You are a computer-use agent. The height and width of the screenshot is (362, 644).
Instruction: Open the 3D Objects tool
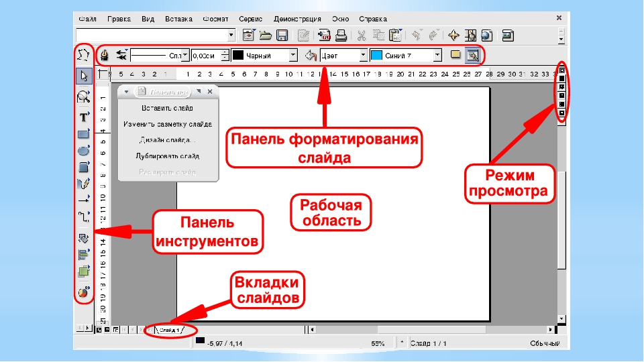pyautogui.click(x=84, y=167)
